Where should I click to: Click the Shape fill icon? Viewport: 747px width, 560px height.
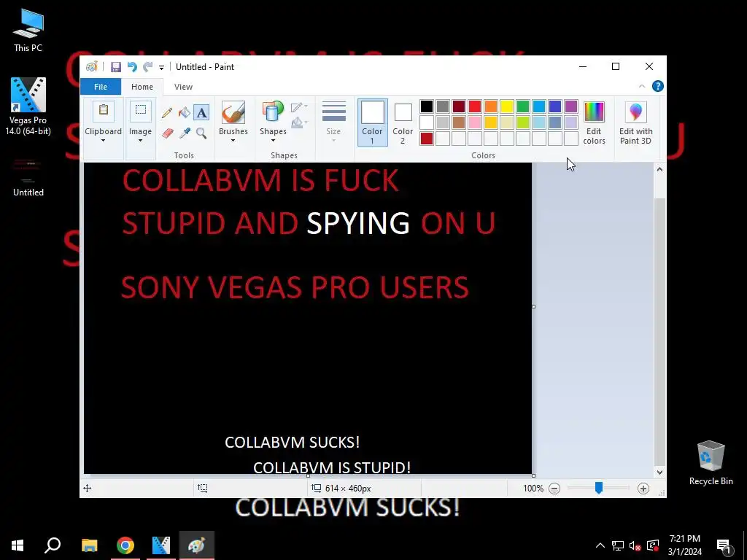[x=298, y=122]
